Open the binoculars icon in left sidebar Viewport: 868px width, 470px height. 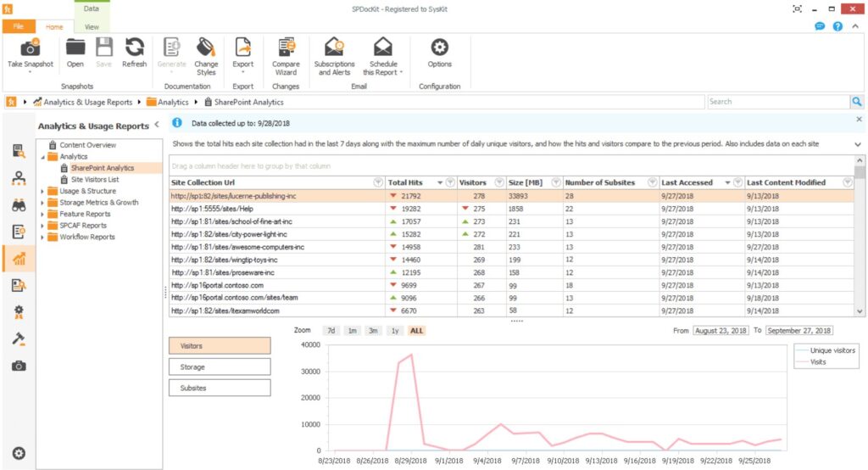click(19, 205)
